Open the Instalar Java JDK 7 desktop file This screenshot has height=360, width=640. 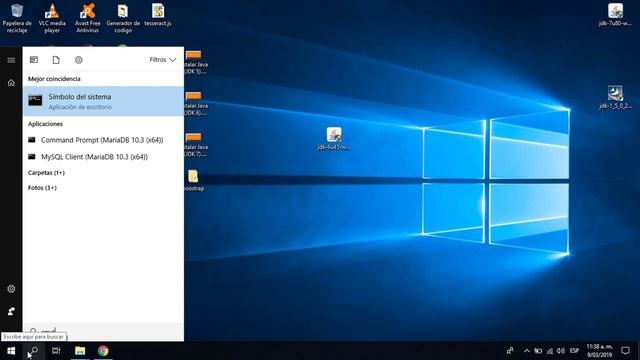pos(195,144)
